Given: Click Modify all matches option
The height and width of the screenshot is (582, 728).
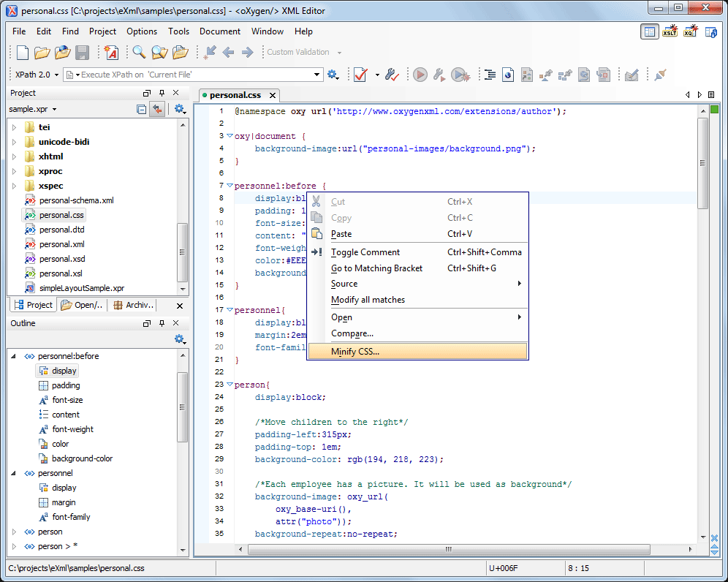Looking at the screenshot, I should [417, 300].
